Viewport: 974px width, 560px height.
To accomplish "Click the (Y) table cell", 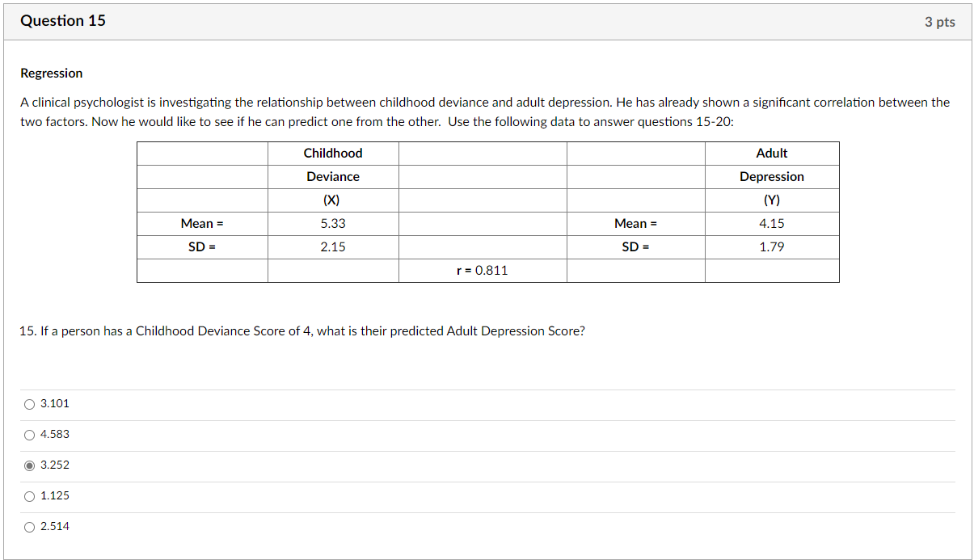I will 772,200.
